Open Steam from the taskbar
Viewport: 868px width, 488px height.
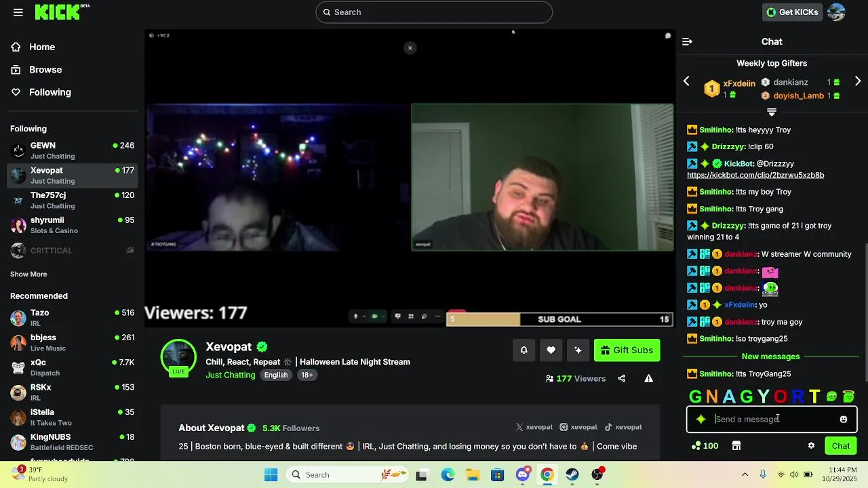pos(572,474)
